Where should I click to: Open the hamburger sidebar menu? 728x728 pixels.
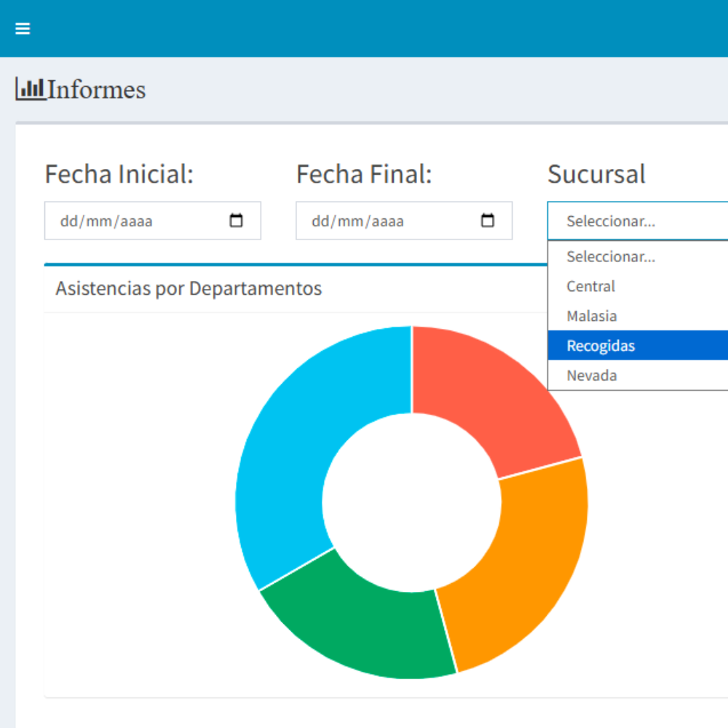[x=23, y=28]
